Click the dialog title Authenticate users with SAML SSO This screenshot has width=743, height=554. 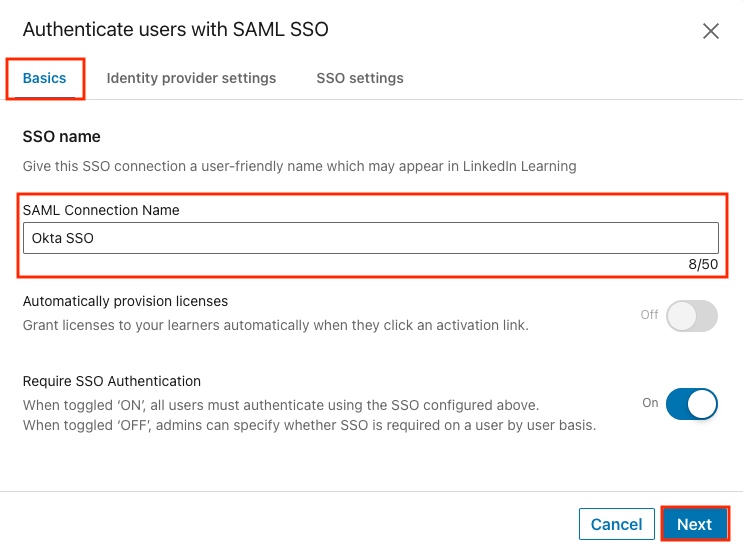coord(176,29)
